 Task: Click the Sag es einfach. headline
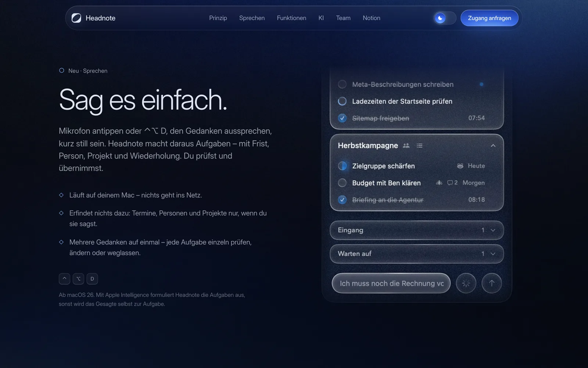click(x=143, y=100)
